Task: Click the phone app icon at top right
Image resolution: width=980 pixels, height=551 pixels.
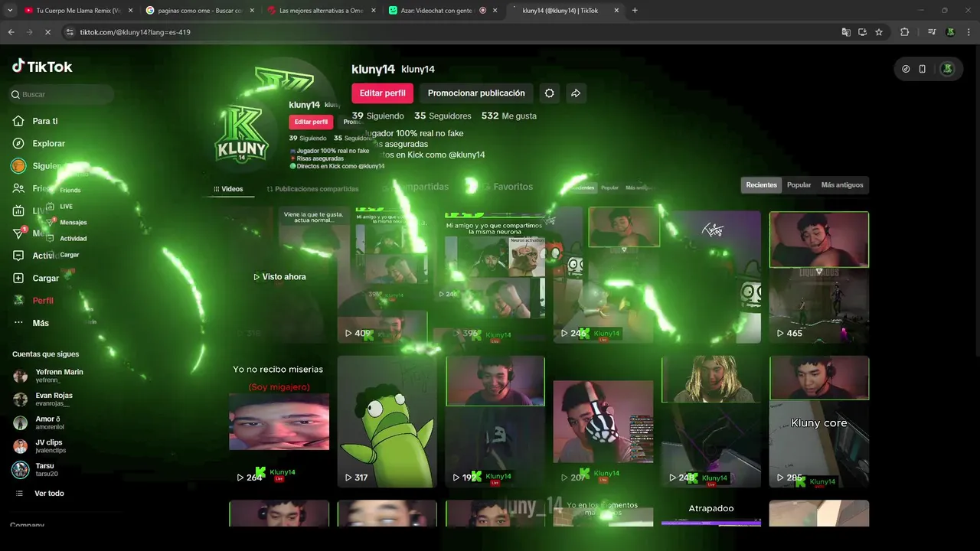Action: pyautogui.click(x=922, y=69)
